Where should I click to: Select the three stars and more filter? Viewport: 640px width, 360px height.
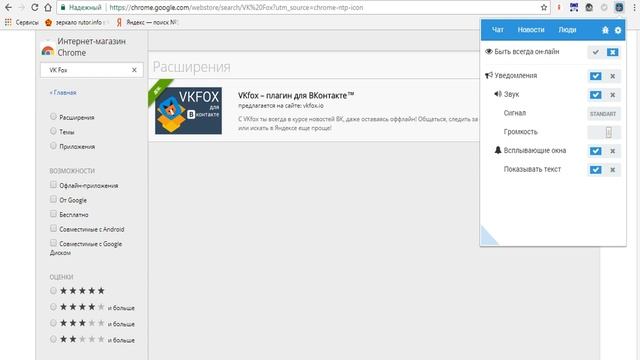point(53,323)
